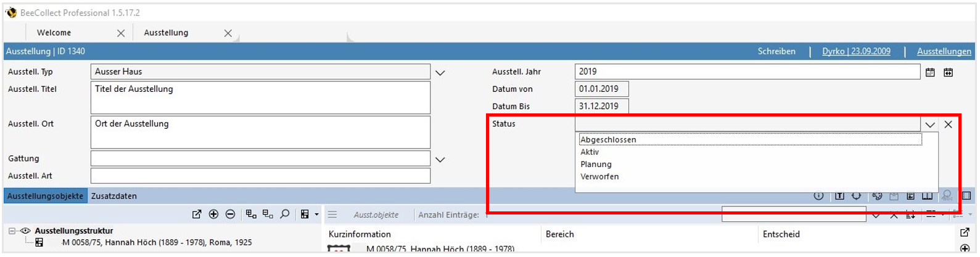Click the info circle toolbar icon

click(818, 196)
